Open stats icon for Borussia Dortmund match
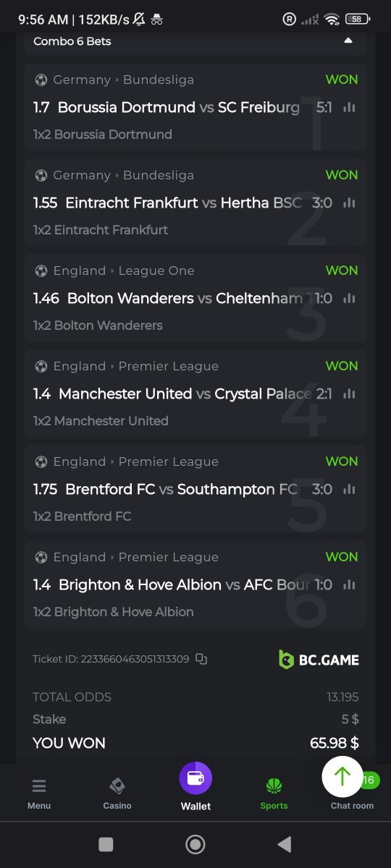 (350, 108)
